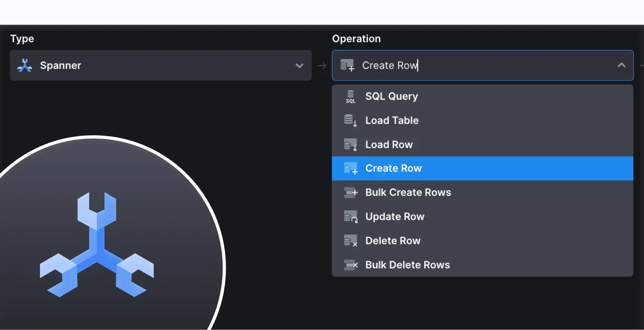Pick the Load Row operation

(483, 145)
